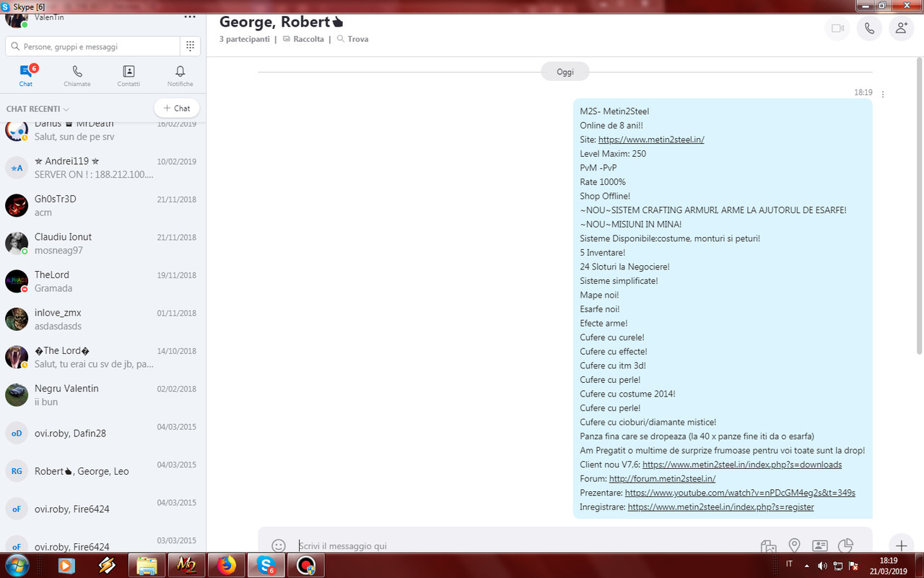This screenshot has width=924, height=578.
Task: Open the volume speaker tray icon
Action: click(x=822, y=566)
